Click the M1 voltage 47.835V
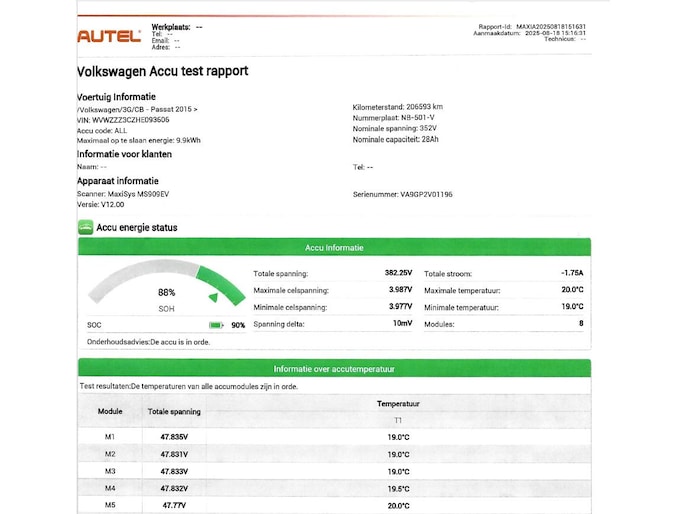The height and width of the screenshot is (514, 685). tap(174, 437)
